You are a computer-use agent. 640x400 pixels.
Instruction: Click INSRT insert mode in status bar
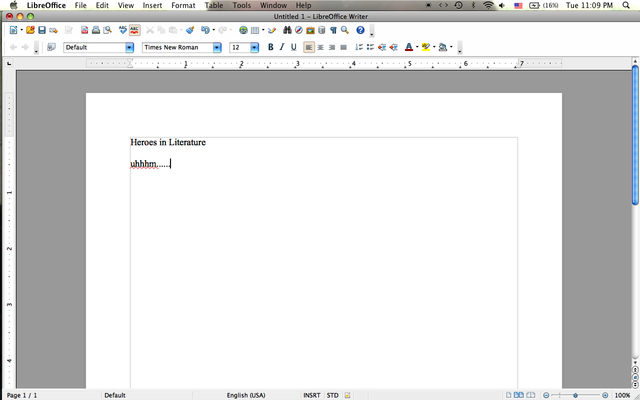click(x=312, y=395)
